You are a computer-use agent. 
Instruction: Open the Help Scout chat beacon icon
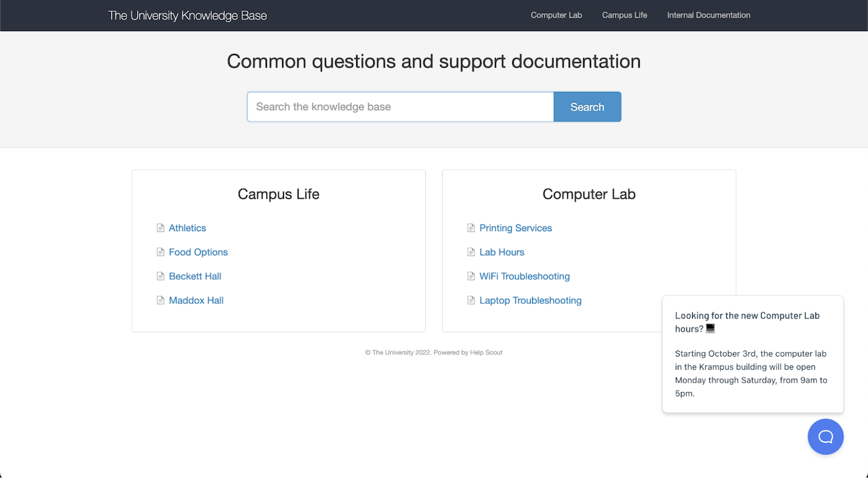825,437
